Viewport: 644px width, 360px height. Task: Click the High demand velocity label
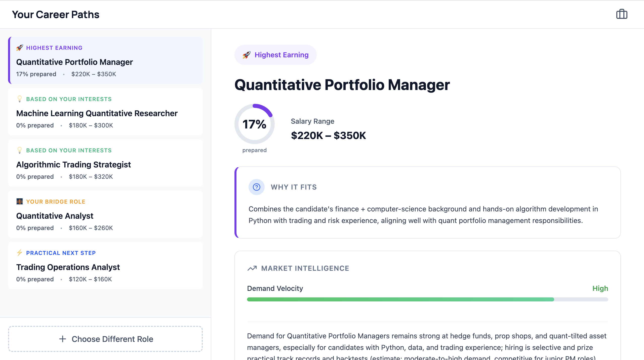pos(600,288)
